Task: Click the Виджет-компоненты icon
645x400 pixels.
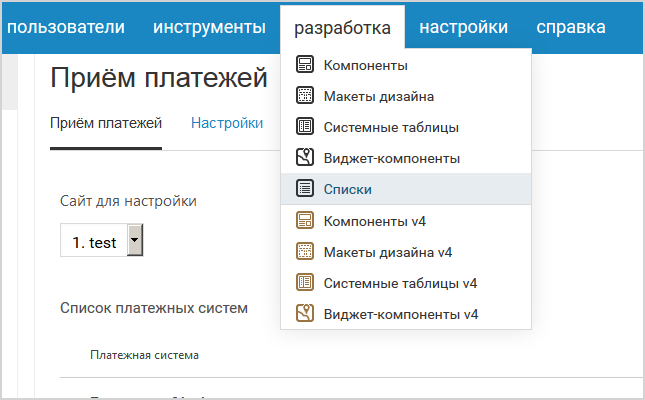Action: (x=306, y=158)
